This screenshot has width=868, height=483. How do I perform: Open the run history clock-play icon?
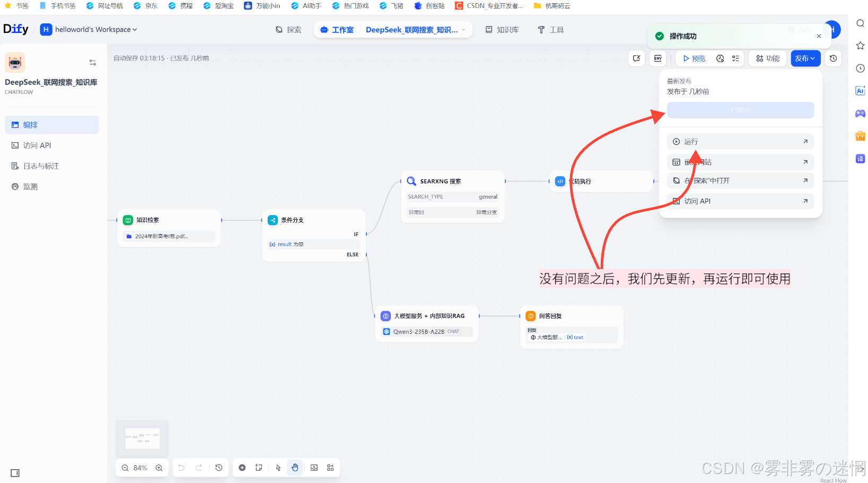[720, 58]
